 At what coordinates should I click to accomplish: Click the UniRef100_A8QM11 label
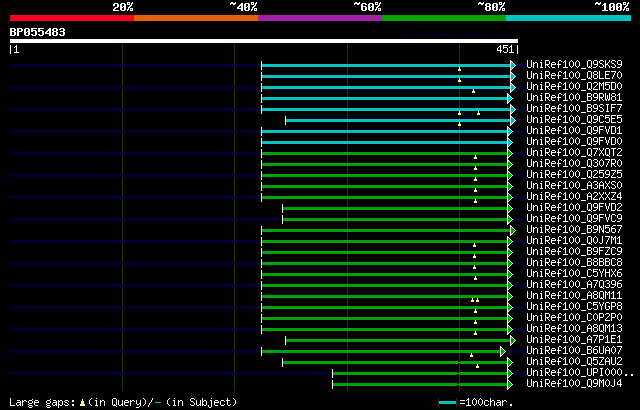[574, 296]
